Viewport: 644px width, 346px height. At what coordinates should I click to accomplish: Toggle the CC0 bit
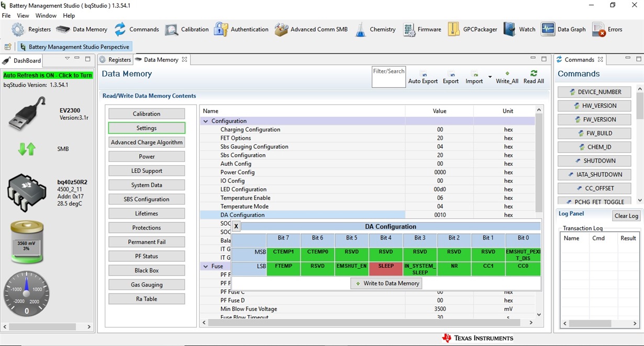pos(523,269)
